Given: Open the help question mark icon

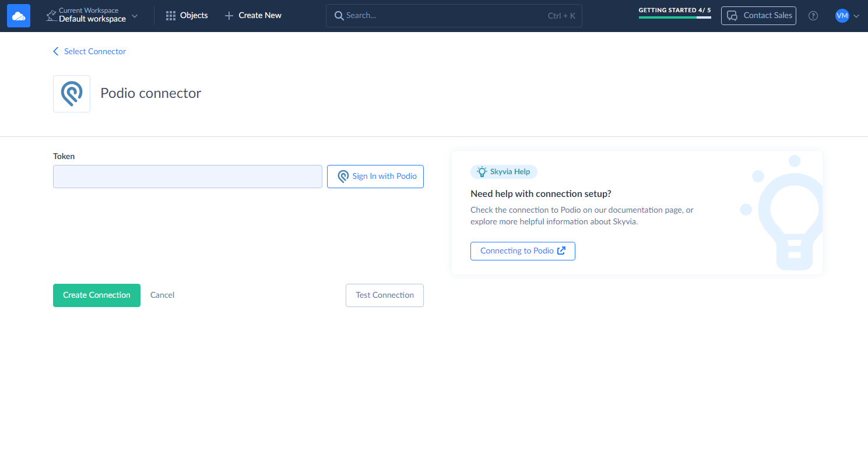Looking at the screenshot, I should point(813,16).
